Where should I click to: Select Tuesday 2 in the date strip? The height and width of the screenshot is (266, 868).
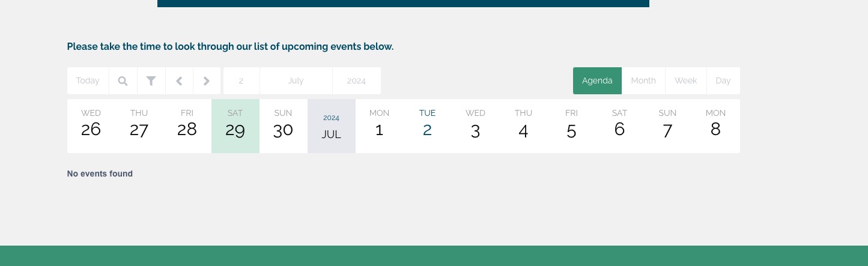tap(428, 126)
